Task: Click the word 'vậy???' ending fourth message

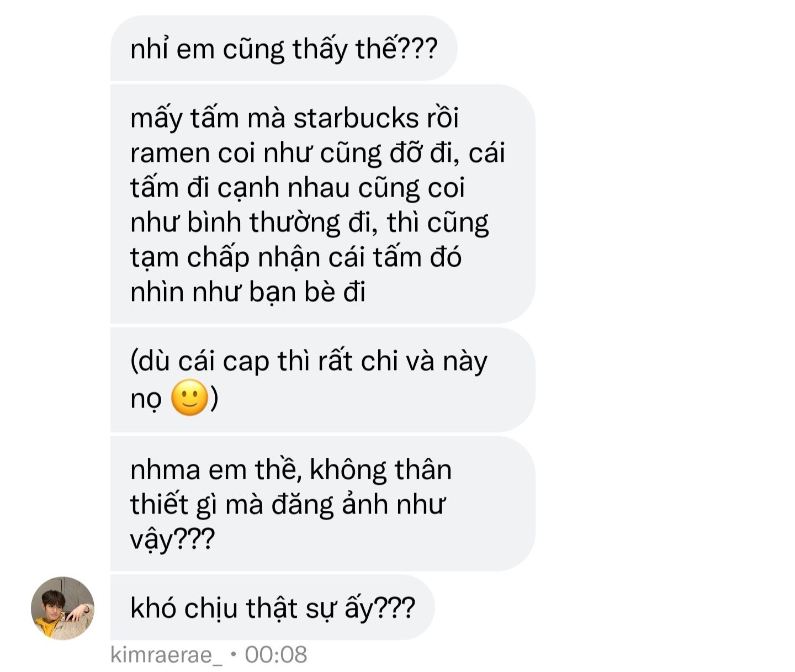Action: coord(172,539)
